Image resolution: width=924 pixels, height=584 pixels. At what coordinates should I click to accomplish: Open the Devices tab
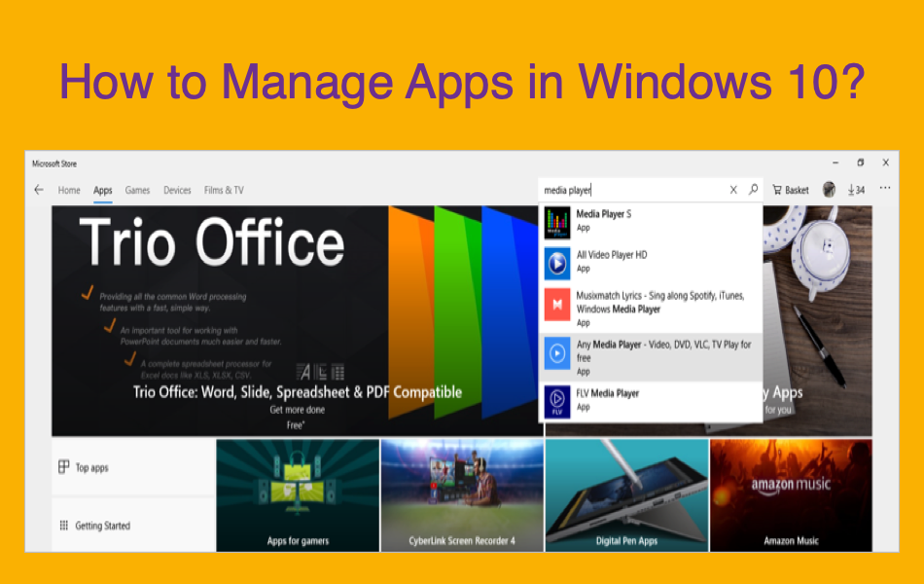177,190
